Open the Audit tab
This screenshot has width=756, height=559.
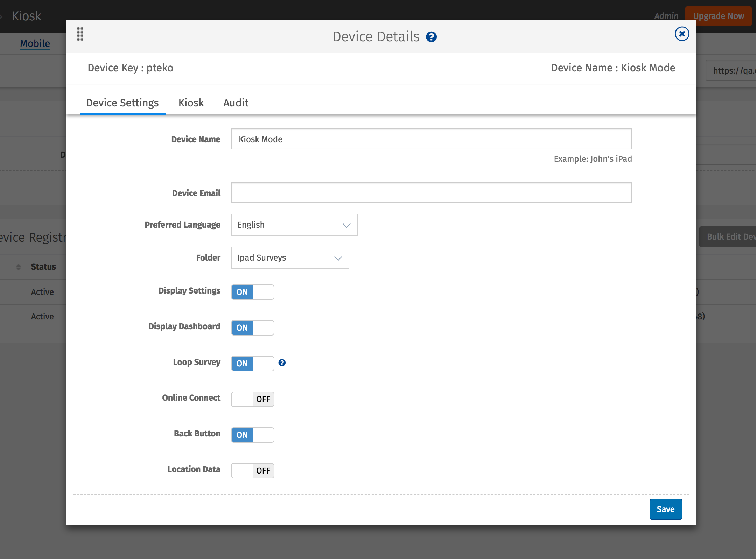(x=236, y=103)
